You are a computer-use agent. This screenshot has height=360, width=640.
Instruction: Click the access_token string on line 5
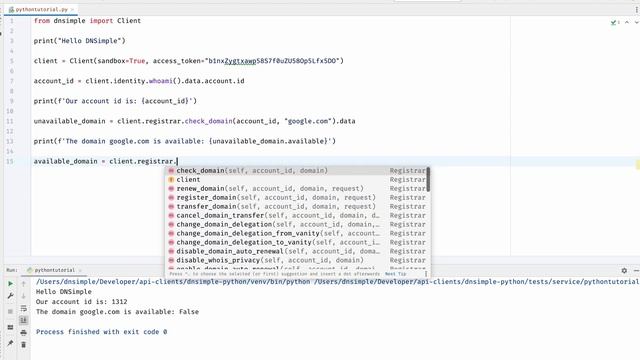pyautogui.click(x=273, y=61)
